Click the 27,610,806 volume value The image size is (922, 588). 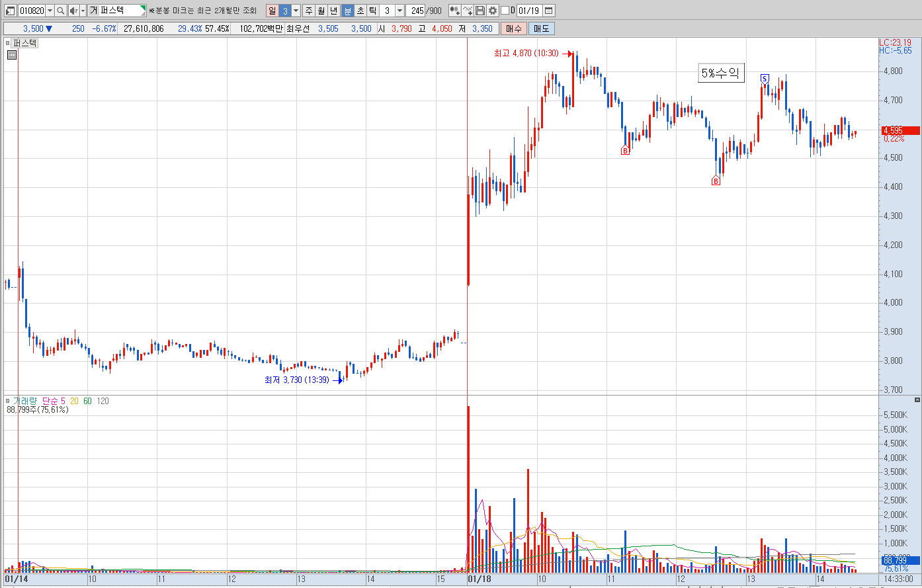pos(144,28)
